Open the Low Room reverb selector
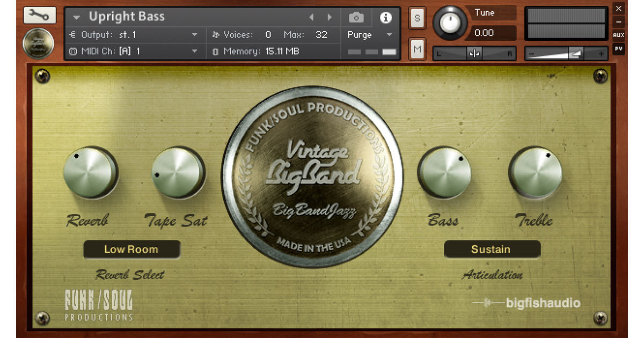The width and height of the screenshot is (644, 338). pyautogui.click(x=131, y=249)
